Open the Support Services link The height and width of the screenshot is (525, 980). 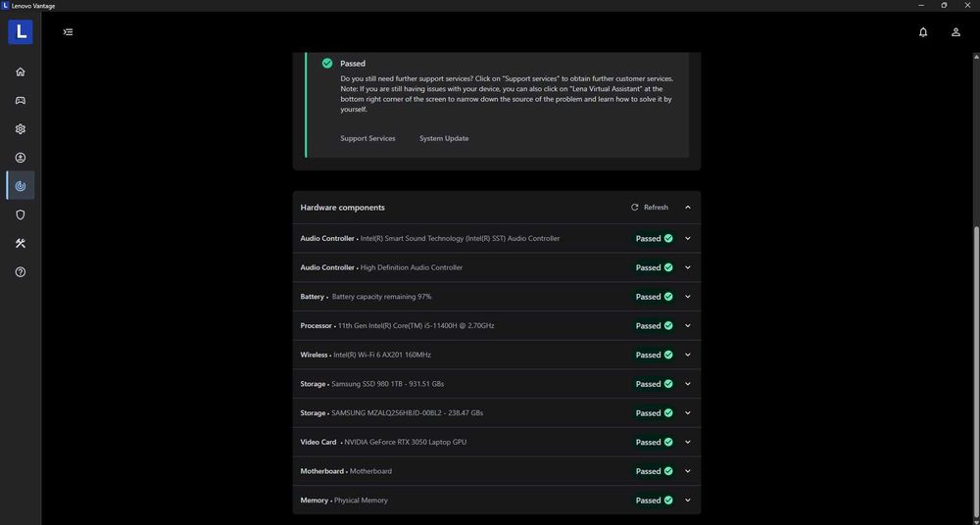point(367,138)
